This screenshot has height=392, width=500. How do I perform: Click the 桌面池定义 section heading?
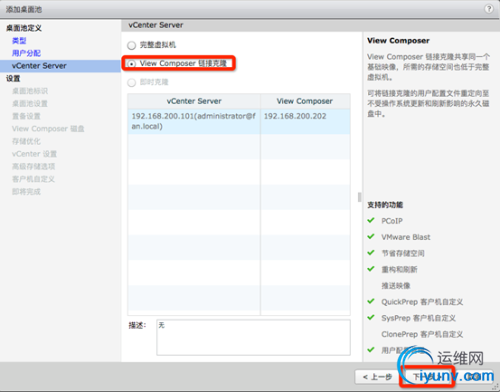24,28
